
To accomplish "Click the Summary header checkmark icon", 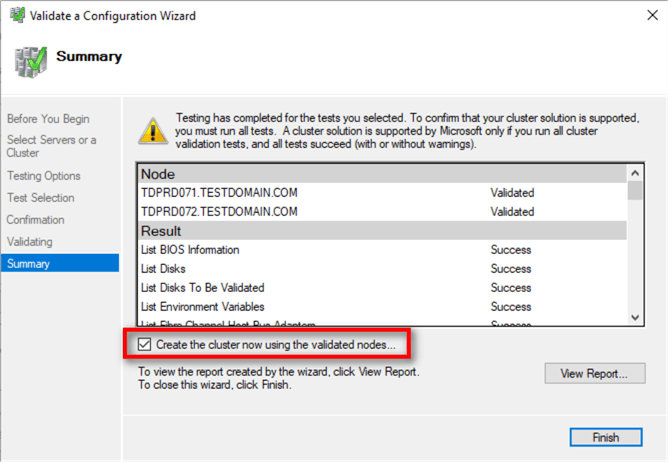I will (x=28, y=60).
